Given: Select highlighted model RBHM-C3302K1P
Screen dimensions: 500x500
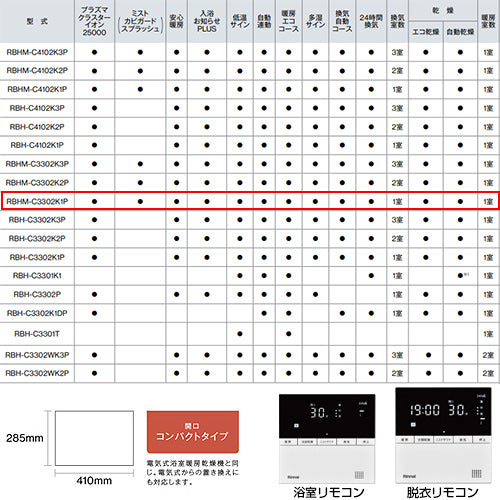Looking at the screenshot, I should 37,201.
